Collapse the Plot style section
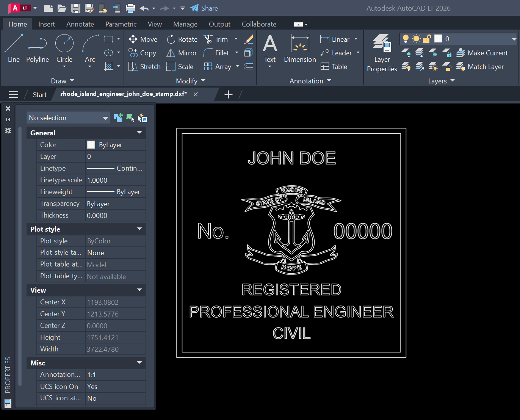This screenshot has width=520, height=420. pyautogui.click(x=139, y=229)
